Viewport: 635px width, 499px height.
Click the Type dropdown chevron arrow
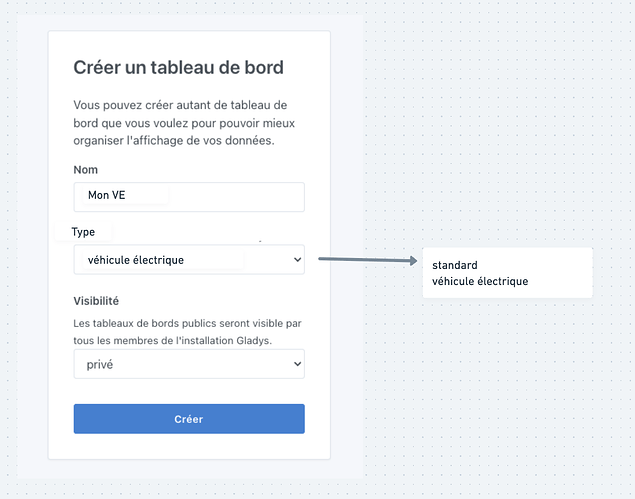coord(297,260)
